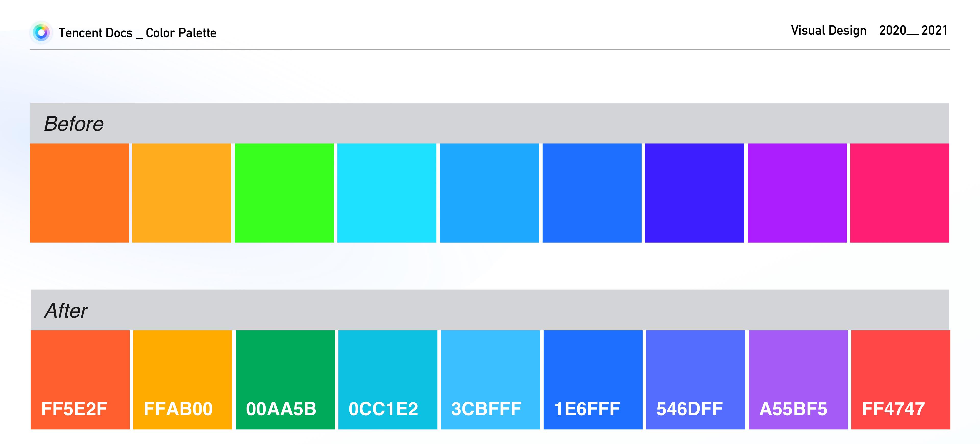
Task: Select the 546DFF indigo swatch
Action: tap(695, 379)
